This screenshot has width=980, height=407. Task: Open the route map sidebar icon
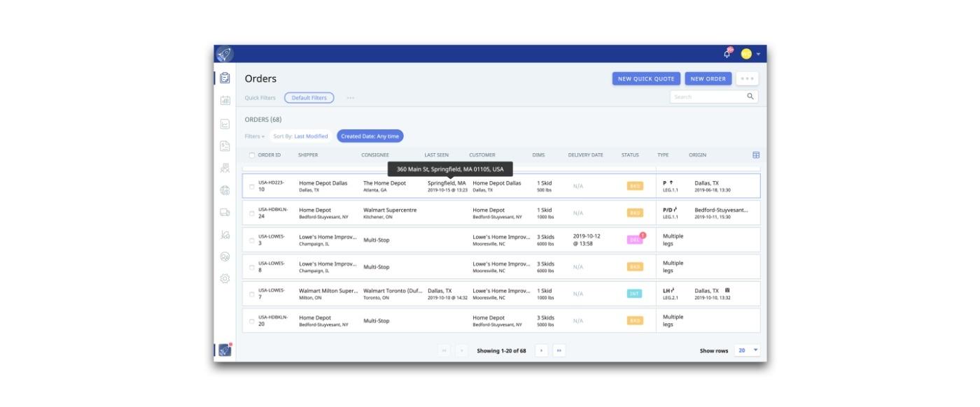(x=225, y=235)
